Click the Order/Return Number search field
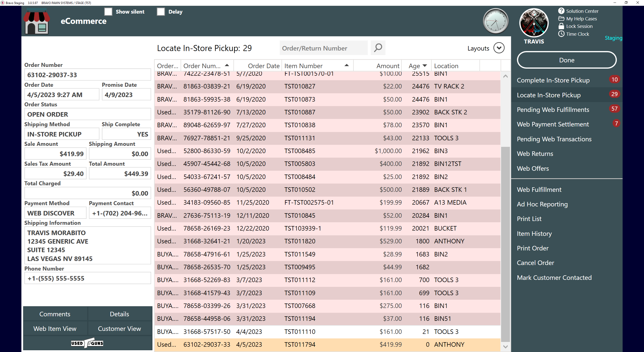This screenshot has height=352, width=644. point(323,48)
